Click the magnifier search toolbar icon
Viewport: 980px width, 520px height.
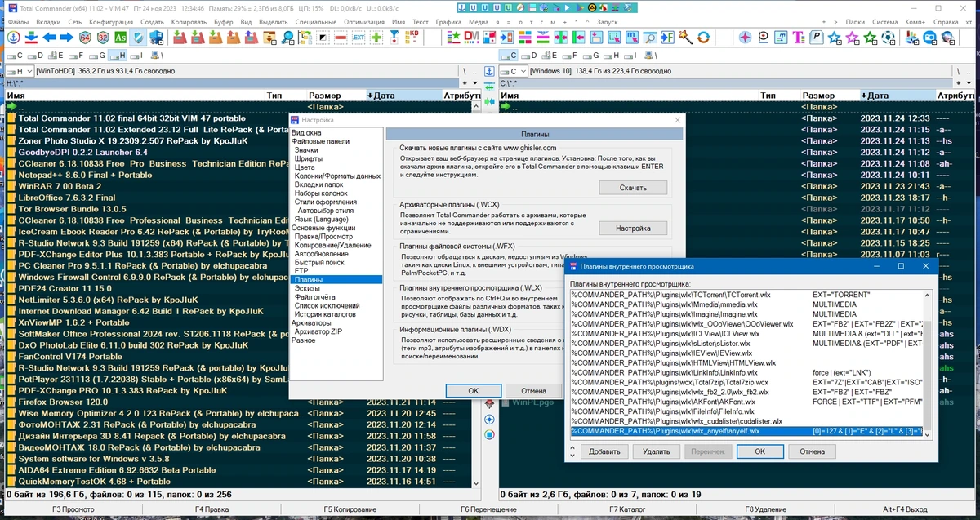pos(289,38)
